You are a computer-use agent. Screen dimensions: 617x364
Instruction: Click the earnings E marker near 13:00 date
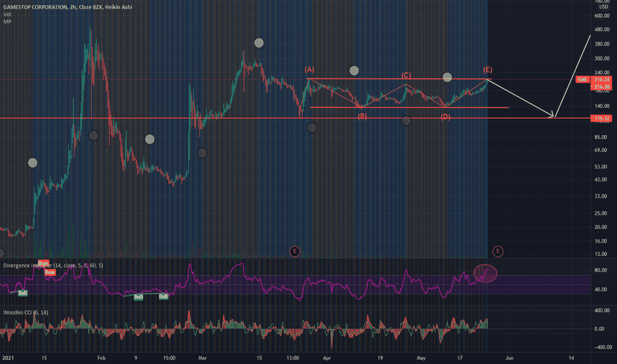pos(295,251)
